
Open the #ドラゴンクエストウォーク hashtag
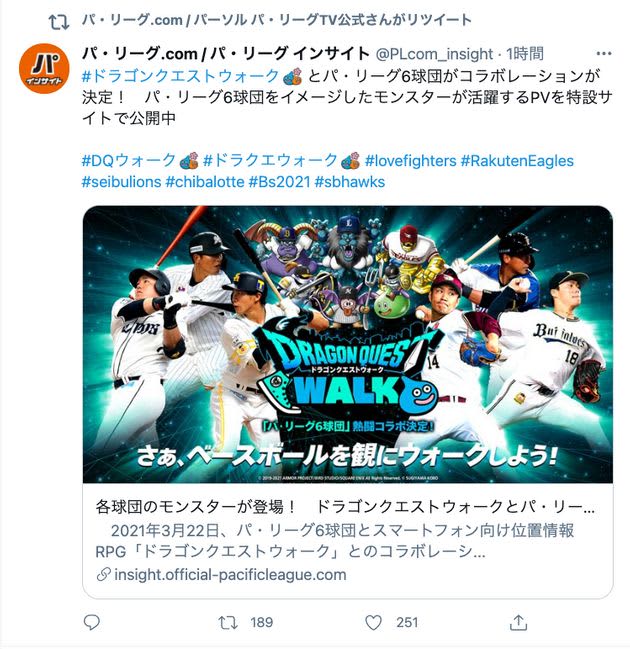tap(180, 76)
